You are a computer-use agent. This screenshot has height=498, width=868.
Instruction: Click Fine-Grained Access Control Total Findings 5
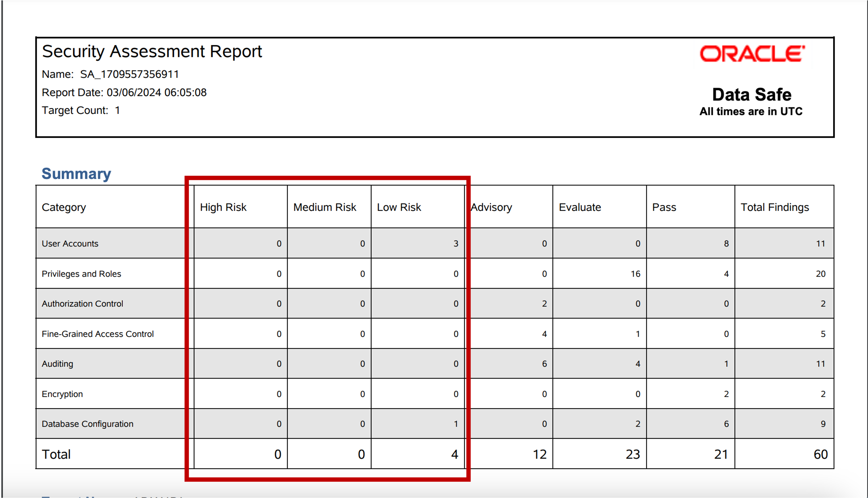point(823,334)
